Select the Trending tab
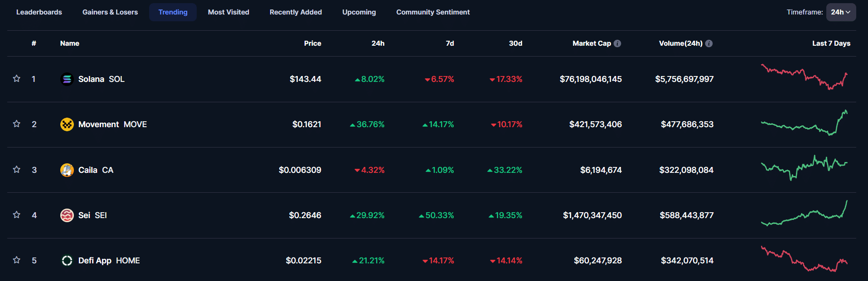The height and width of the screenshot is (281, 868). (173, 12)
